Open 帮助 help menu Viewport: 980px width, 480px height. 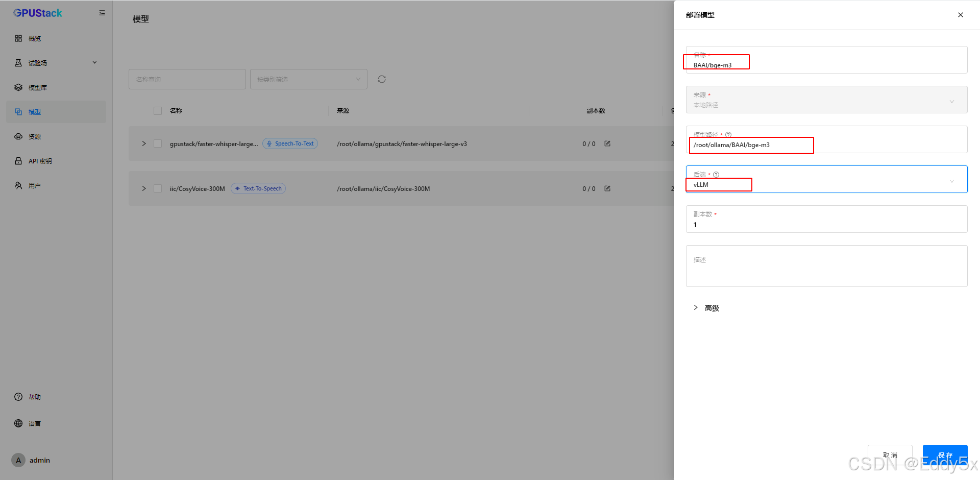[56, 397]
